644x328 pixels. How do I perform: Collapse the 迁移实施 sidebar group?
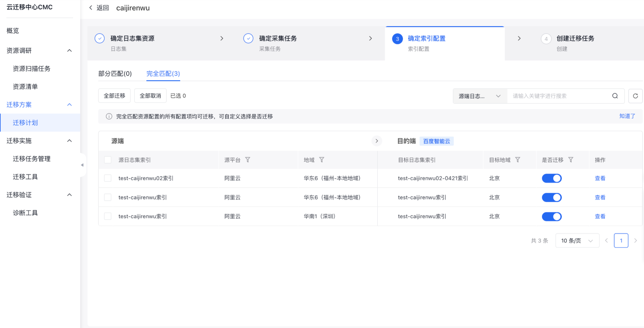point(69,141)
